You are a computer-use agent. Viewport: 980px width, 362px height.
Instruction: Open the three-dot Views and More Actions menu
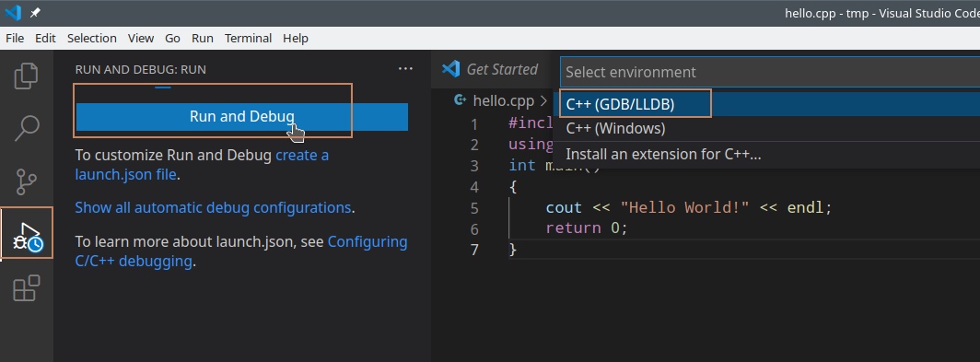click(x=405, y=69)
